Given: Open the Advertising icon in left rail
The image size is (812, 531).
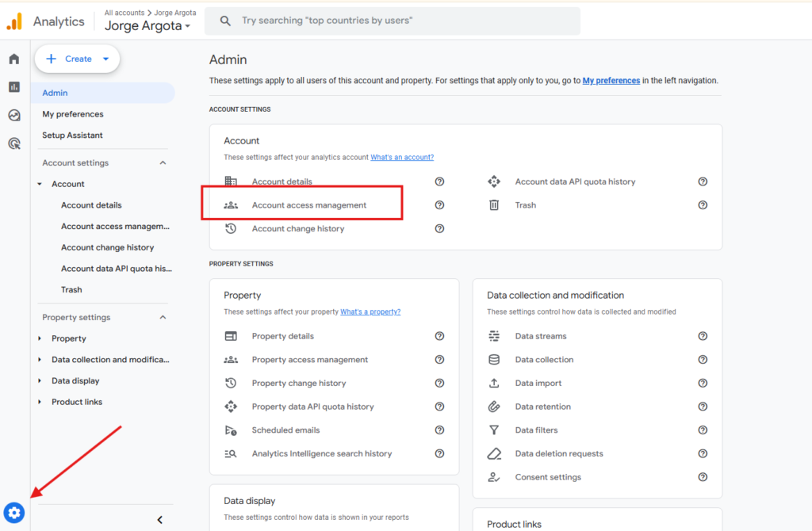Looking at the screenshot, I should click(x=14, y=143).
